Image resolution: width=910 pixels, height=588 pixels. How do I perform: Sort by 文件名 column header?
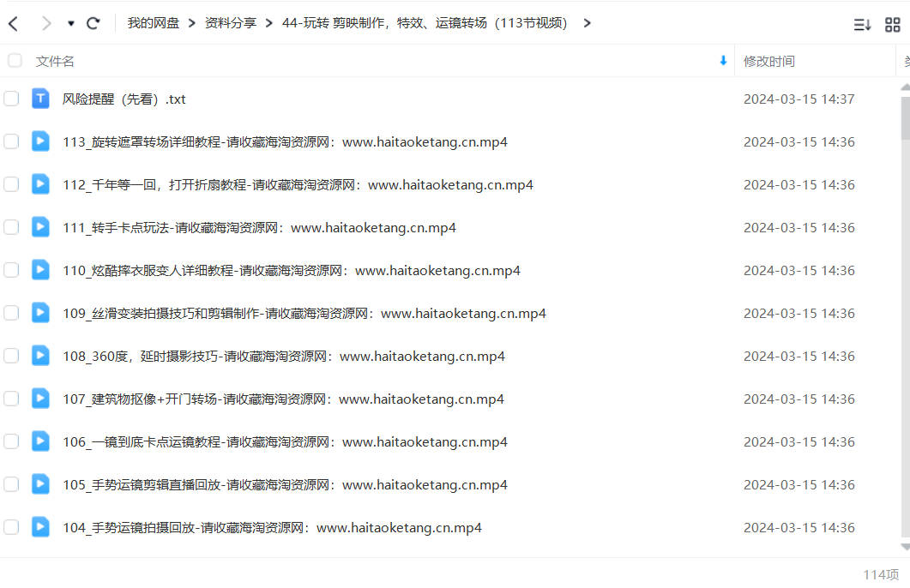55,61
